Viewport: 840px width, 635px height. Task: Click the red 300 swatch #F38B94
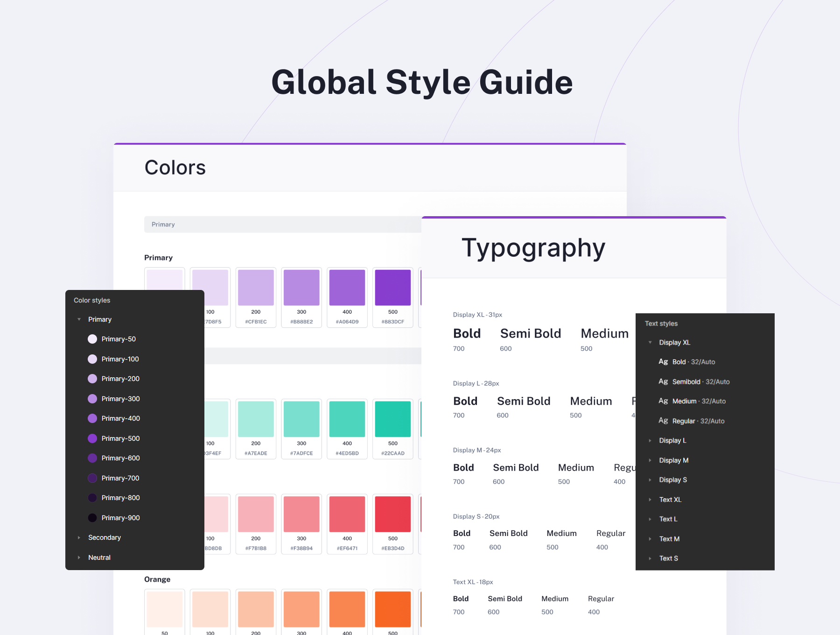301,514
